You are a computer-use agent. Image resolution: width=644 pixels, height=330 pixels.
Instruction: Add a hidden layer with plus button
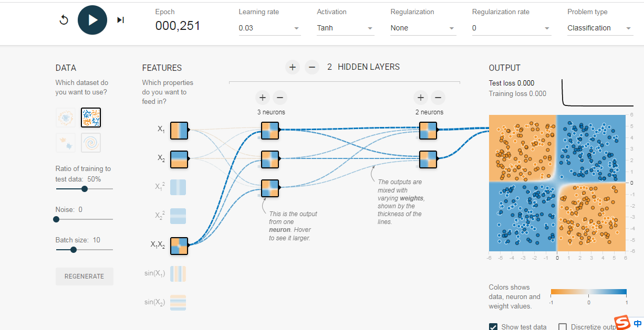293,67
